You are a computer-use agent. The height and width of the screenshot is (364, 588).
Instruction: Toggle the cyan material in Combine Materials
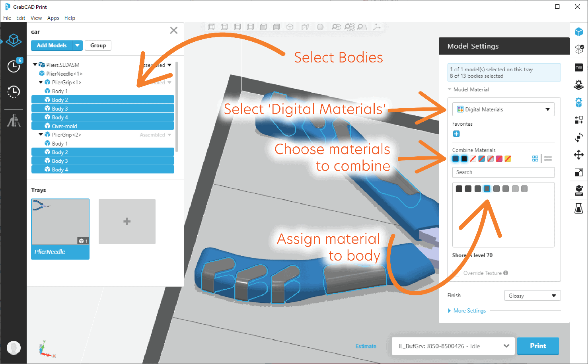(x=482, y=159)
